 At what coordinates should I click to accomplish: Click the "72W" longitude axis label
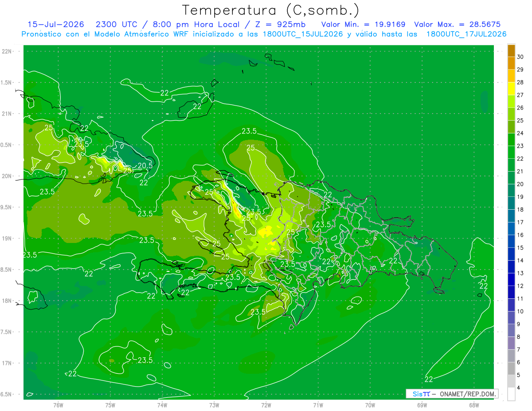(x=266, y=405)
